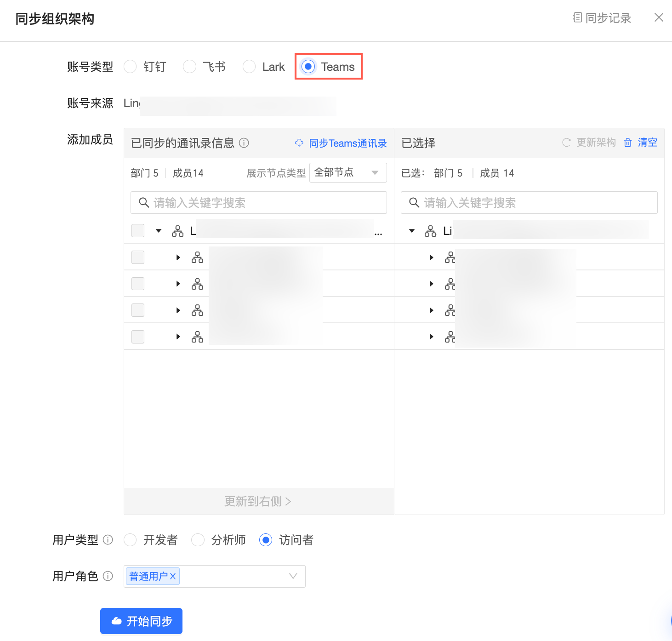The image size is (672, 641).
Task: Focus the left contacts keyword search field
Action: [258, 203]
